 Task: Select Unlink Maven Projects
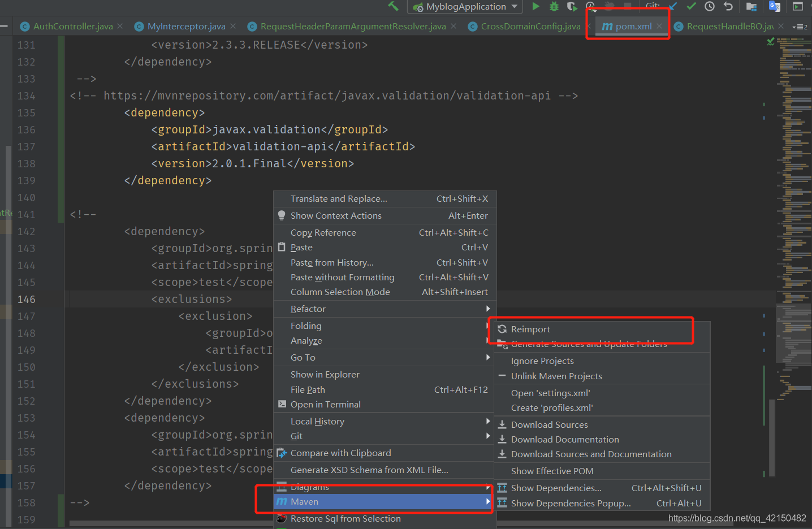tap(602, 376)
